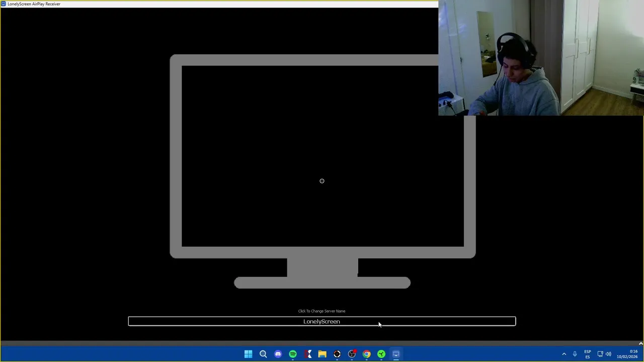Click the black crosshair circle taskbar icon

[337, 354]
